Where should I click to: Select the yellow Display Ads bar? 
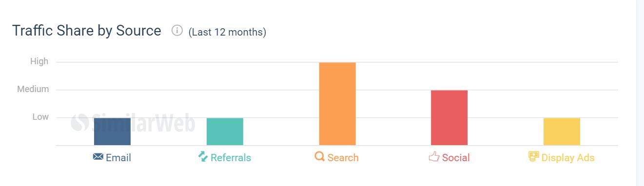coord(562,131)
